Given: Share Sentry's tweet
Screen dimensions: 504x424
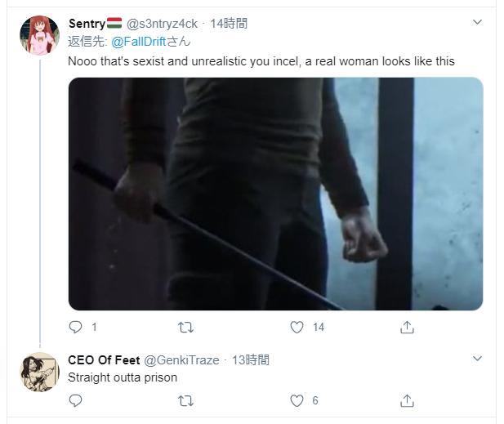Looking at the screenshot, I should coord(407,327).
